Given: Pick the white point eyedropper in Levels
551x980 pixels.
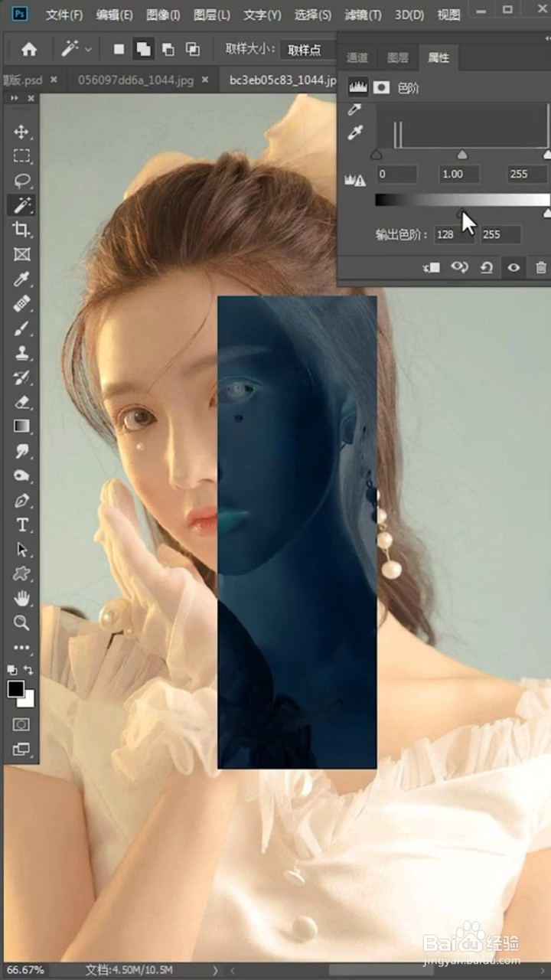Looking at the screenshot, I should pyautogui.click(x=355, y=133).
